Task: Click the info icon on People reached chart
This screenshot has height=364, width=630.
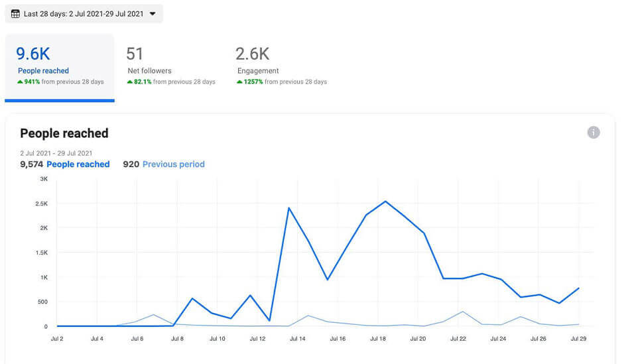Action: (594, 132)
